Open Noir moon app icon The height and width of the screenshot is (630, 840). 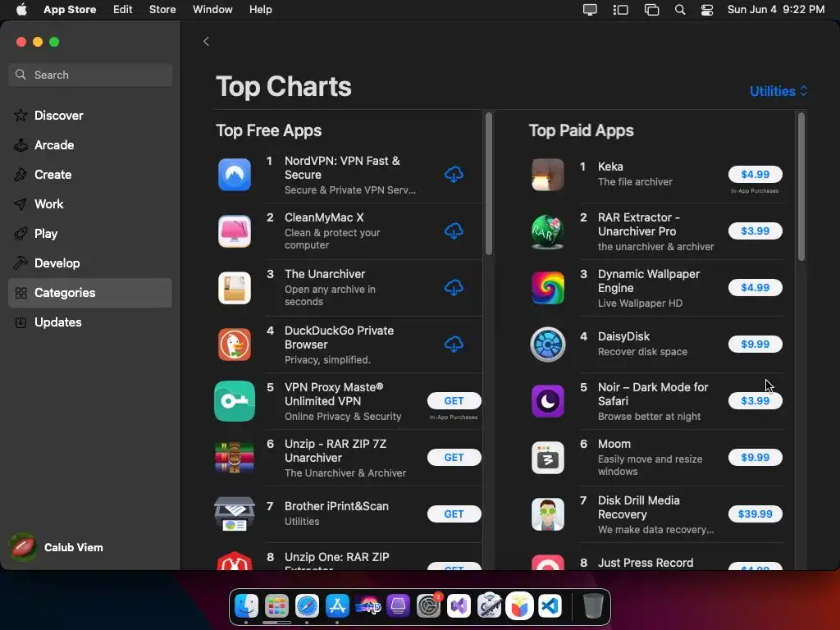click(547, 401)
